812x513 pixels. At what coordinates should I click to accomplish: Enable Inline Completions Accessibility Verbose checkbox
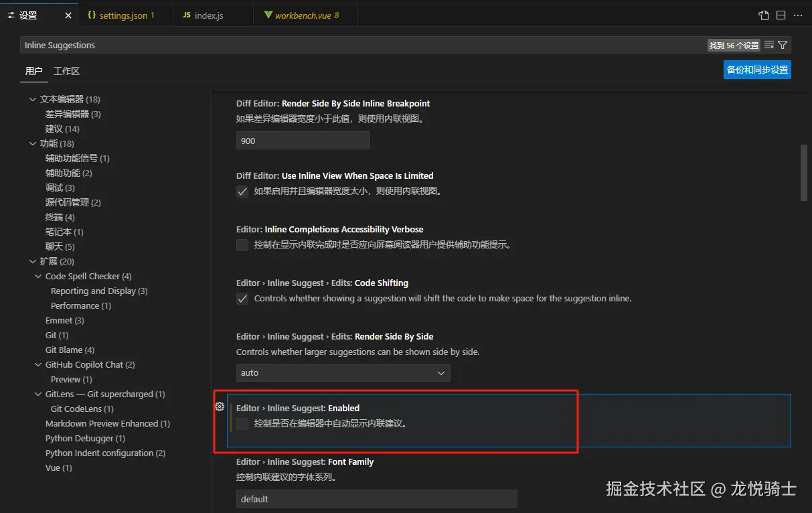pos(242,245)
